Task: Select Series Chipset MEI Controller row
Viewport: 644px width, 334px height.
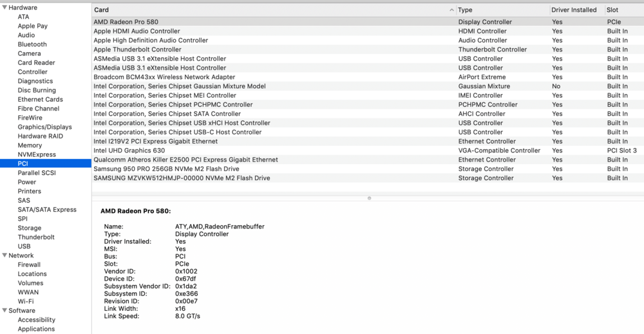Action: click(x=368, y=96)
